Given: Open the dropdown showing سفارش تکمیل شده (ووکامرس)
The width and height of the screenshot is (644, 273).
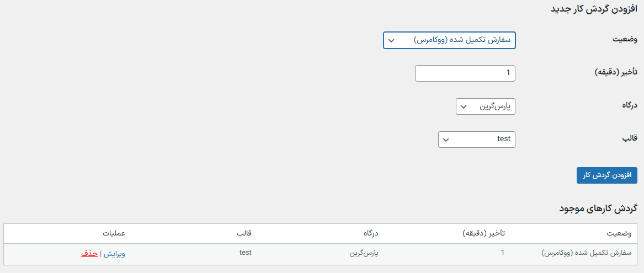Looking at the screenshot, I should (449, 41).
